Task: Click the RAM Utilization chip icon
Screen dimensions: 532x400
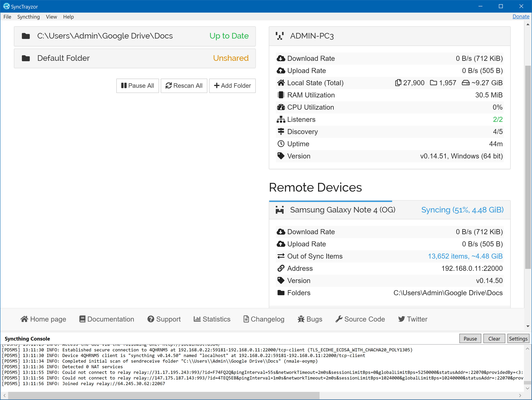Action: click(281, 95)
